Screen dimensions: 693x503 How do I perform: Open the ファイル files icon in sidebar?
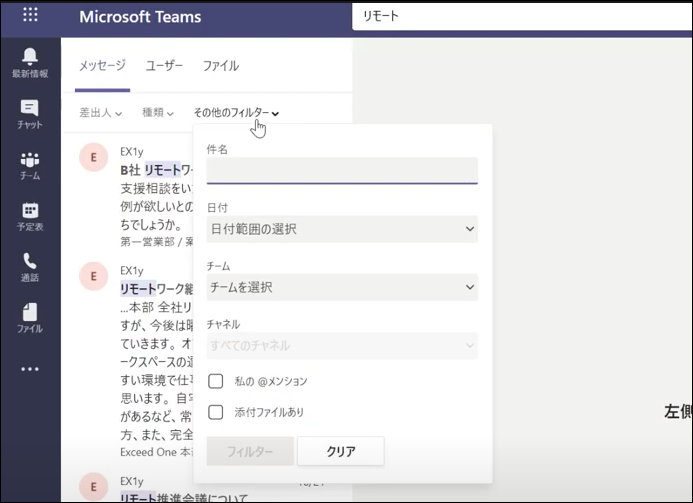click(x=30, y=318)
